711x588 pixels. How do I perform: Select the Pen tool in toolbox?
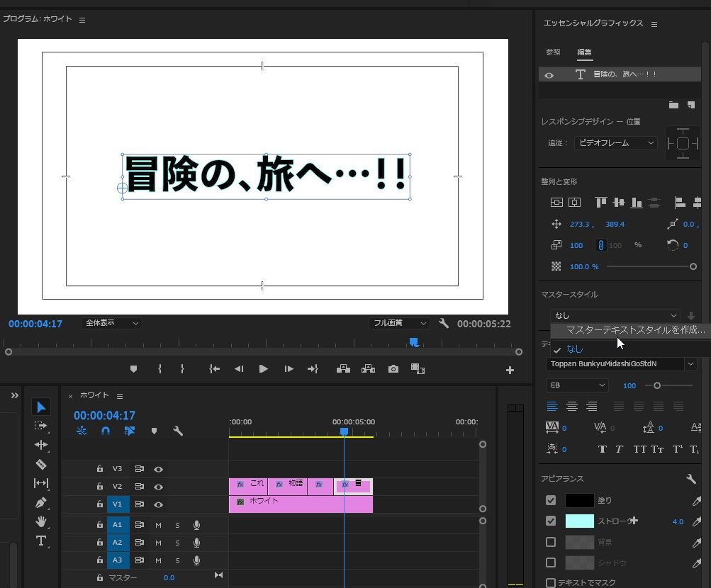click(x=41, y=502)
